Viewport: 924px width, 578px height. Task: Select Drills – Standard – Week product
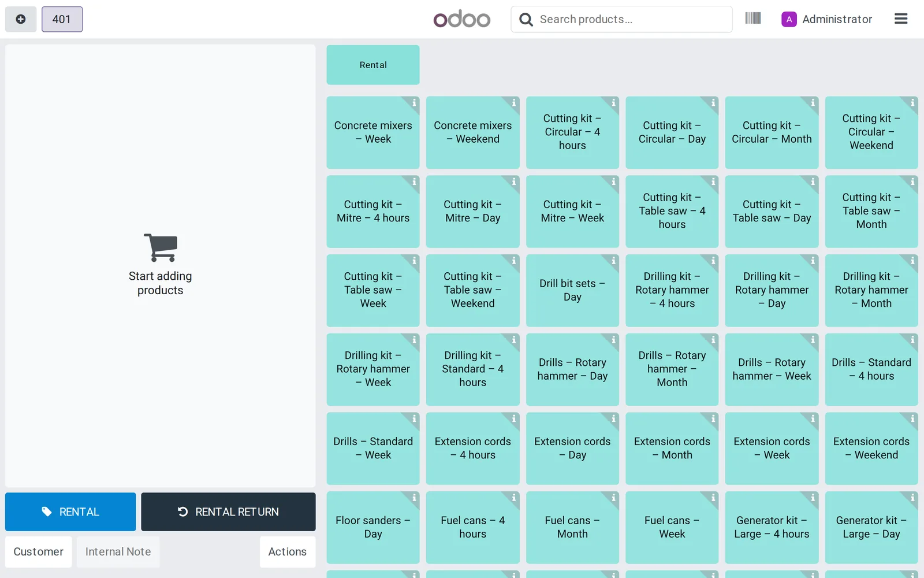(373, 449)
